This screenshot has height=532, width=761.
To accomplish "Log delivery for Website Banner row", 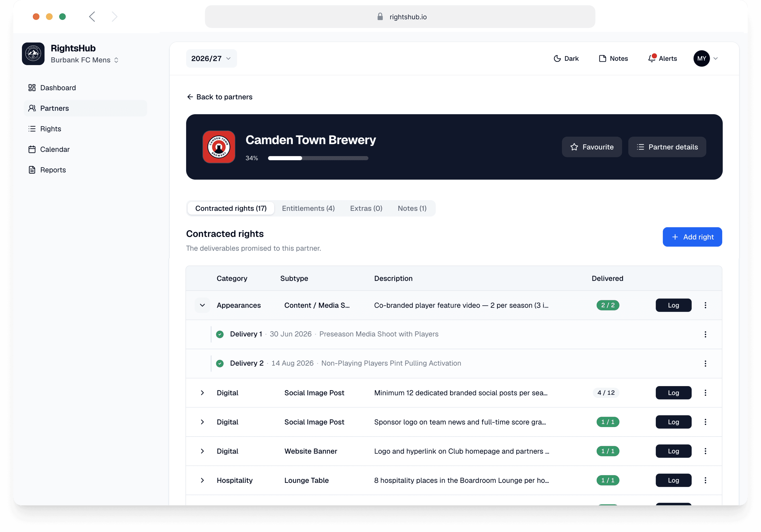I will (673, 451).
